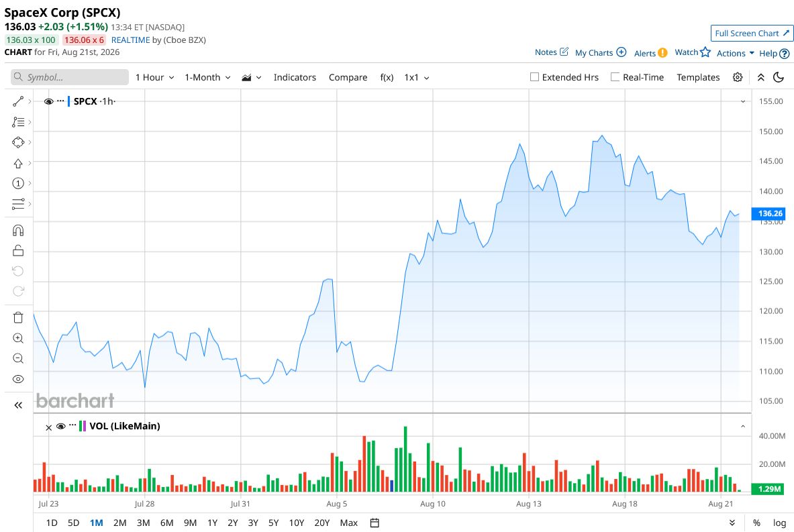
Task: Zoom in with magnifier plus icon
Action: [x=17, y=338]
